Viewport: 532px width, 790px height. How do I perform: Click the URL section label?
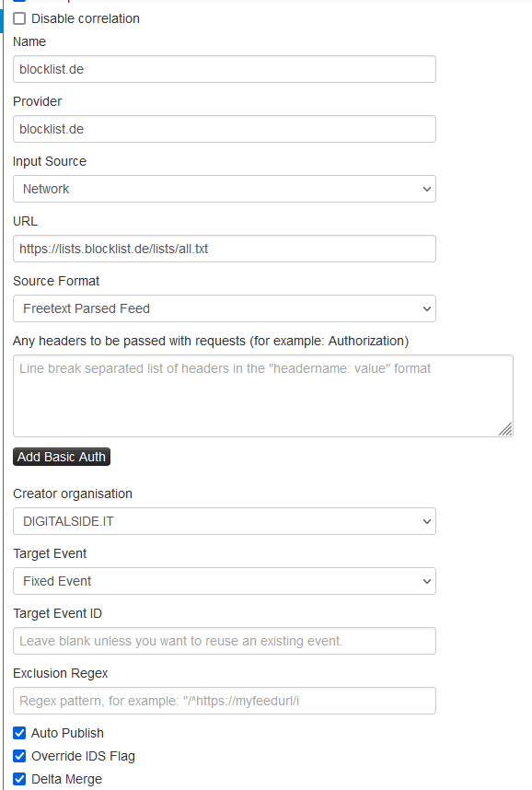click(25, 221)
